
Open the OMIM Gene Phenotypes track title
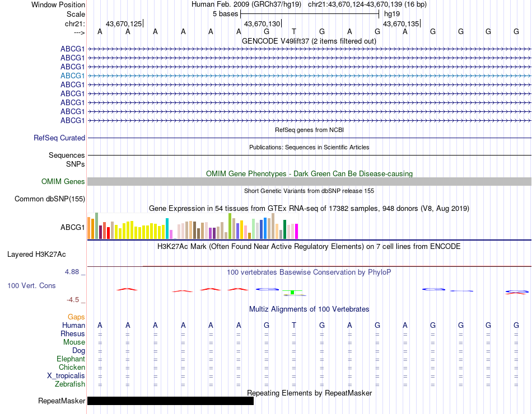(309, 173)
